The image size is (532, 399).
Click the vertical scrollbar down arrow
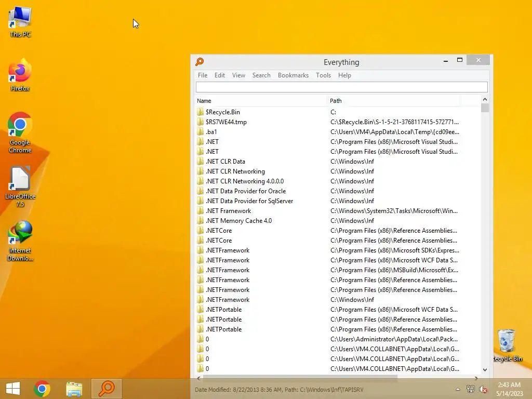pyautogui.click(x=485, y=370)
